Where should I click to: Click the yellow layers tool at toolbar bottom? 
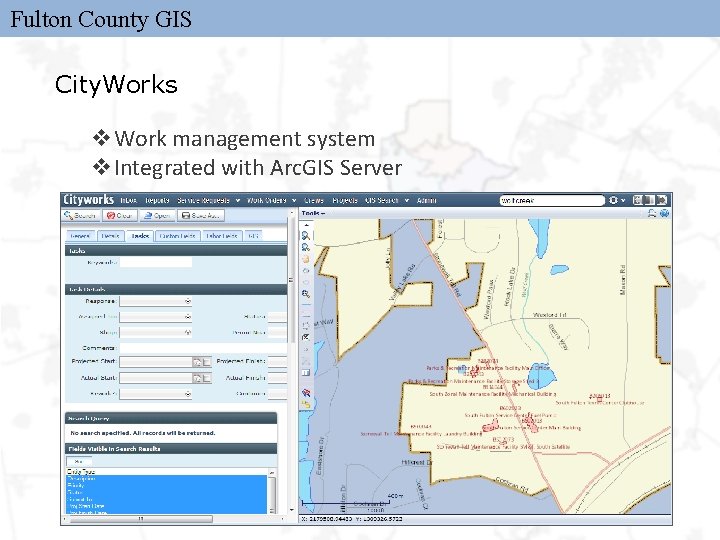[x=305, y=405]
